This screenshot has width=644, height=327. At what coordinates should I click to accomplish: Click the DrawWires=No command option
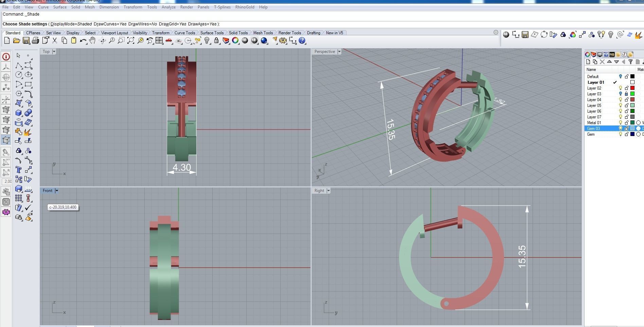tap(143, 24)
